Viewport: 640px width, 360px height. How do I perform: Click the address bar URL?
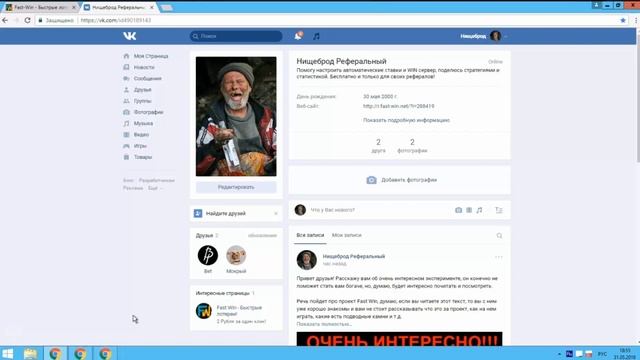click(x=116, y=20)
